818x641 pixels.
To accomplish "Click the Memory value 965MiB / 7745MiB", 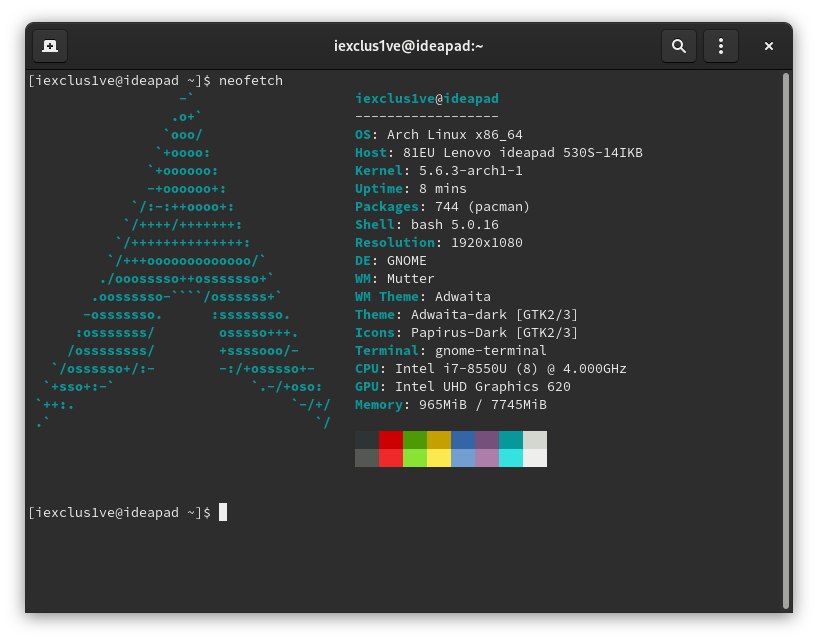I will [483, 405].
